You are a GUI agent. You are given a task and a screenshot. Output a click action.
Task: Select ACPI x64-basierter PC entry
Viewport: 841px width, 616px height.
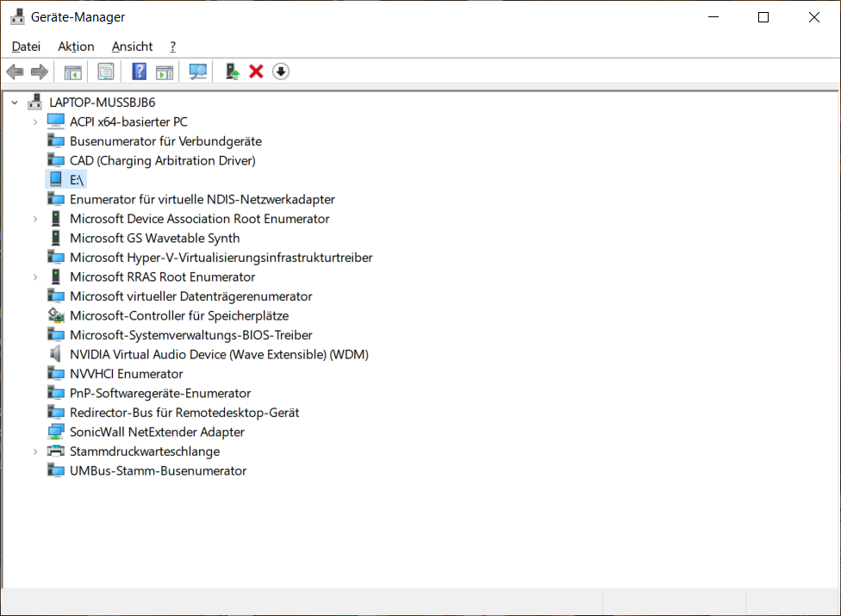click(x=128, y=121)
